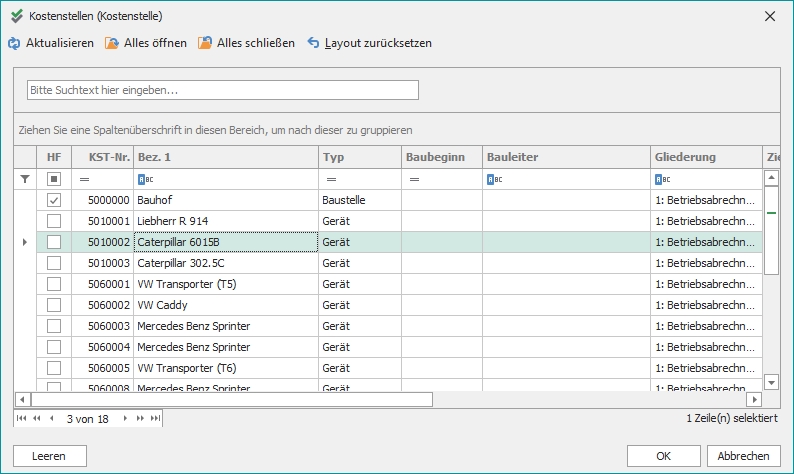Go to the first record in navigator
Viewport: 794px width, 474px height.
(22, 418)
